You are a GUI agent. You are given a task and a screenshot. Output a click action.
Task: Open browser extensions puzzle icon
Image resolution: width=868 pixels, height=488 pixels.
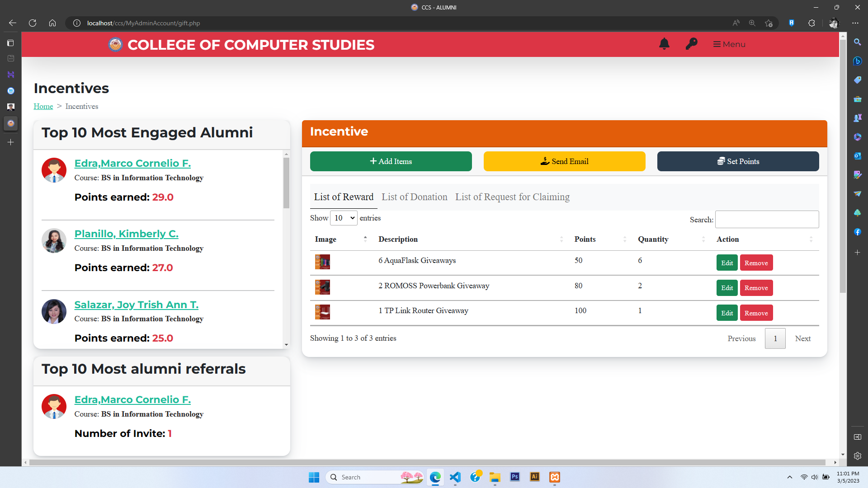[811, 23]
